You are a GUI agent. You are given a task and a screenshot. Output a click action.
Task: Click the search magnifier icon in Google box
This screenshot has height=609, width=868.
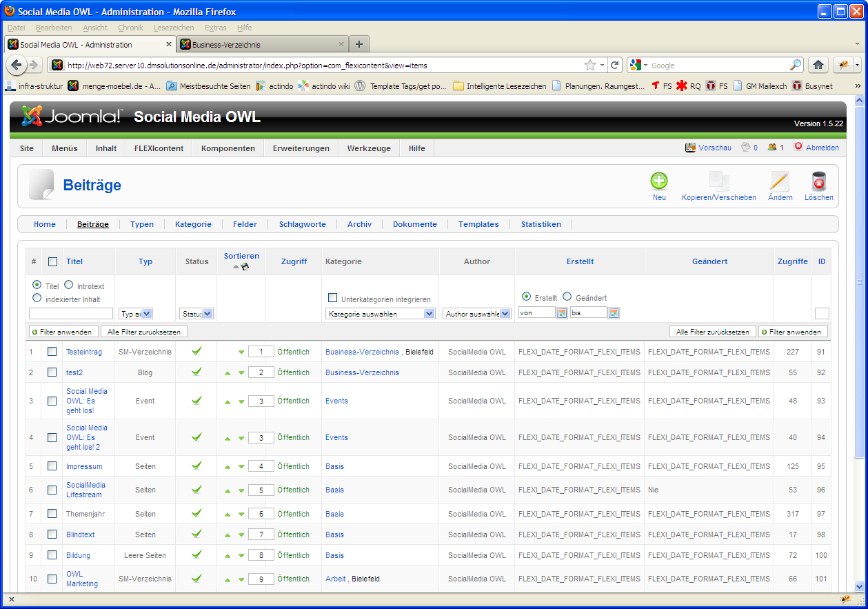(x=795, y=65)
